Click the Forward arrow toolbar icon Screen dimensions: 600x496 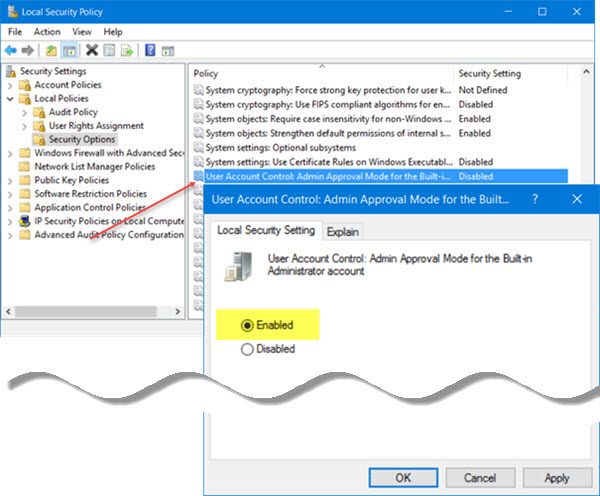point(28,50)
